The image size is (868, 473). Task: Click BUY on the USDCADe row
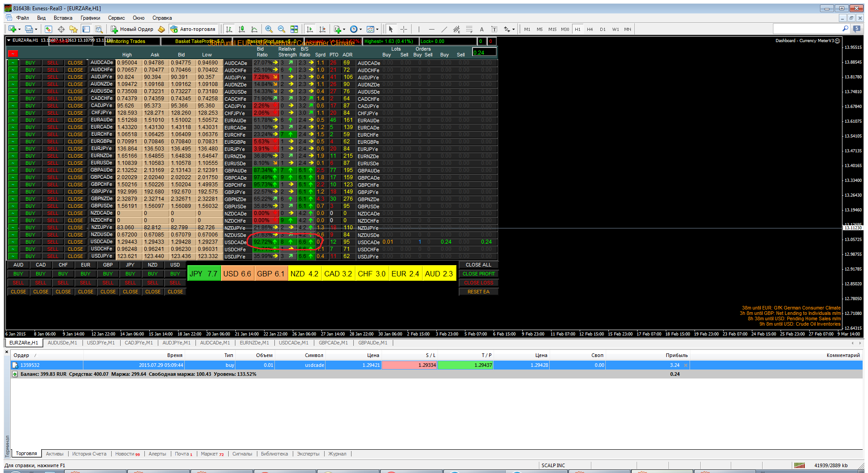pos(30,242)
